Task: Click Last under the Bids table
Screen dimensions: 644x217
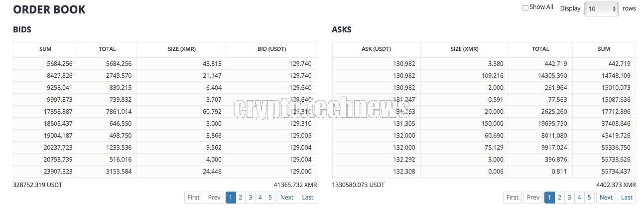Action: tap(308, 198)
